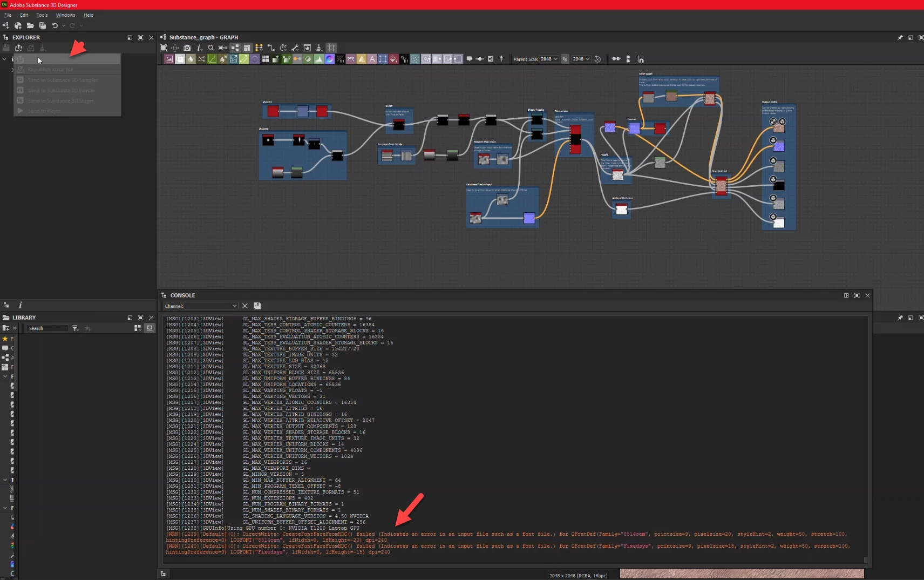The width and height of the screenshot is (924, 580).
Task: Click align nodes vertically icon
Action: (x=628, y=59)
